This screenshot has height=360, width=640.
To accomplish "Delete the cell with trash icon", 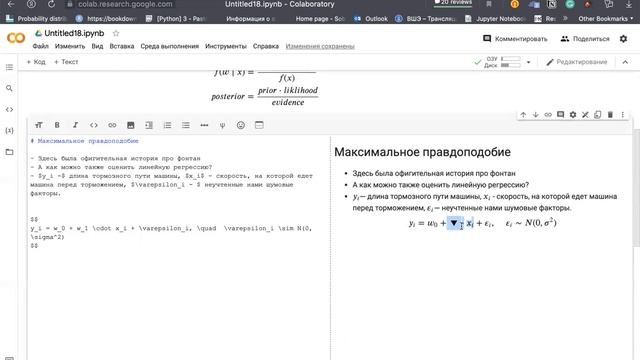I will (610, 115).
